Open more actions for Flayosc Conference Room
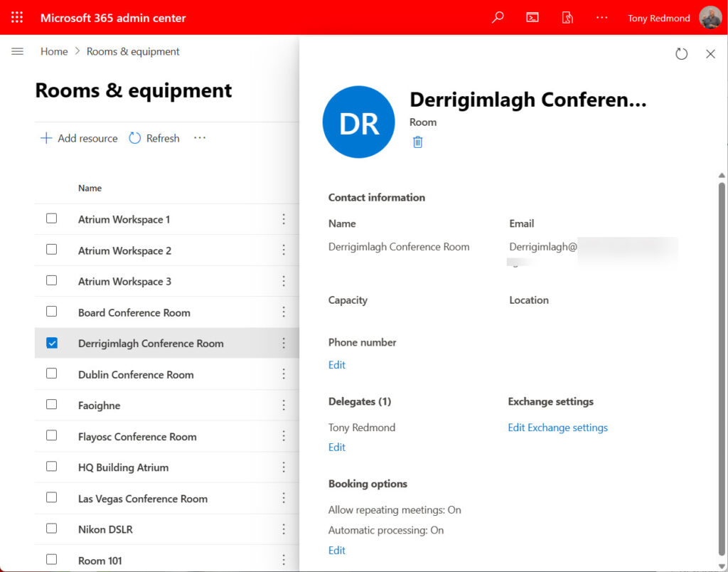 [284, 436]
